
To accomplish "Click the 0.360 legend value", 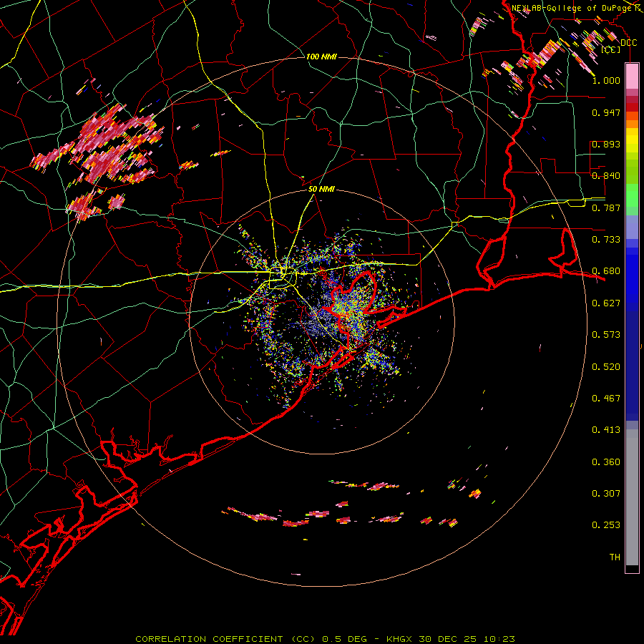I will (x=606, y=462).
